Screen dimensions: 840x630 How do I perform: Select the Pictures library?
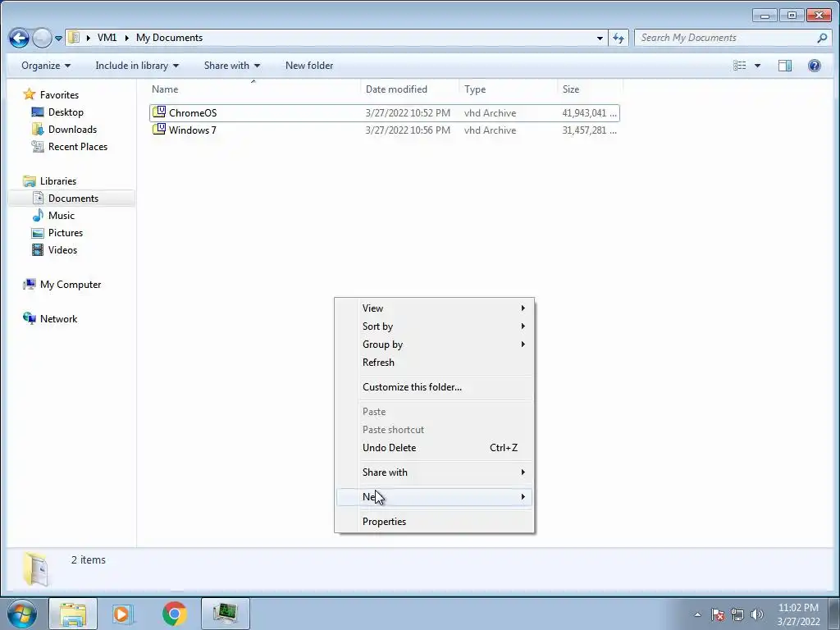click(x=66, y=232)
